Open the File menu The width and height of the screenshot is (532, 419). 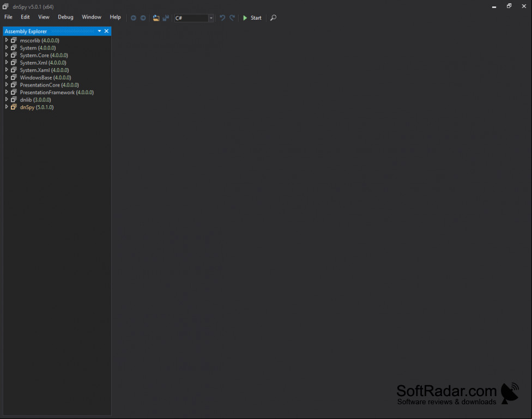pos(8,17)
